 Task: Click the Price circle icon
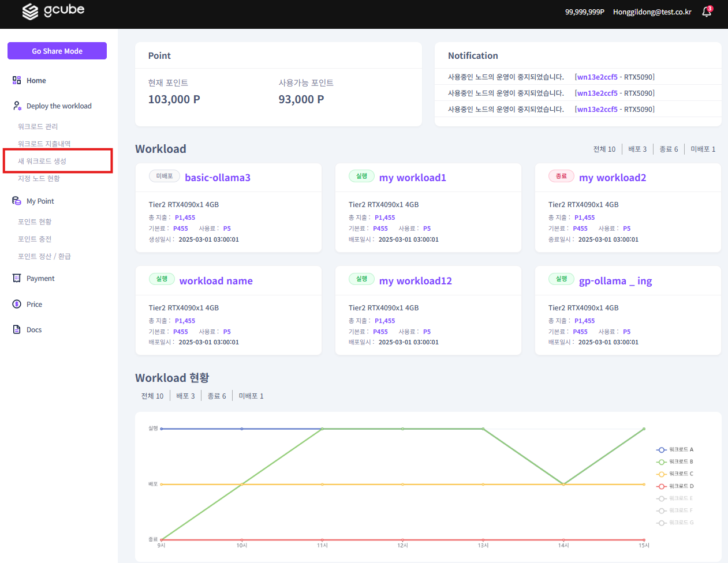click(x=17, y=305)
